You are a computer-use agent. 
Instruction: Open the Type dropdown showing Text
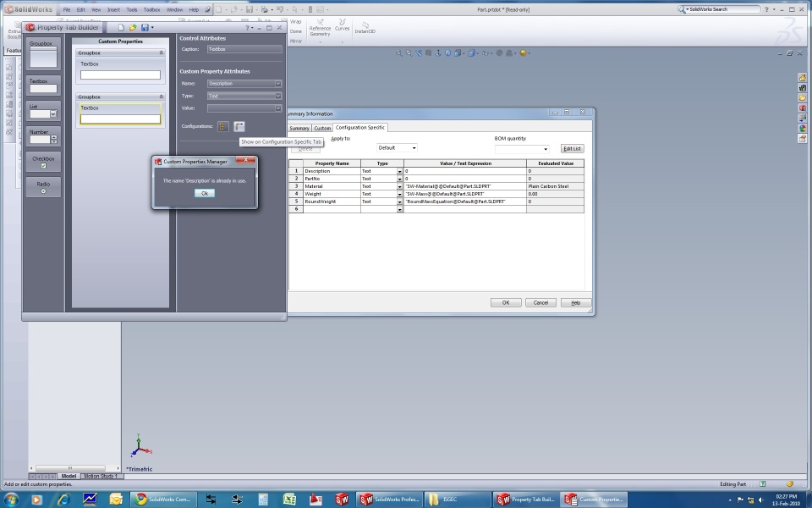pyautogui.click(x=278, y=96)
